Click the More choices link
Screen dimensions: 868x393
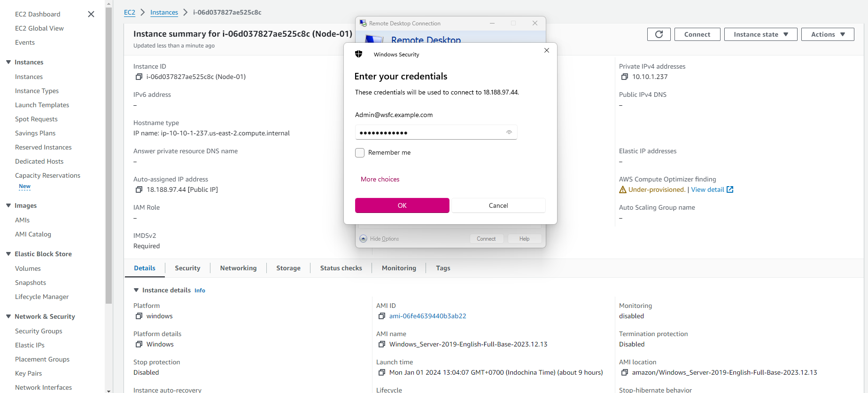[380, 179]
